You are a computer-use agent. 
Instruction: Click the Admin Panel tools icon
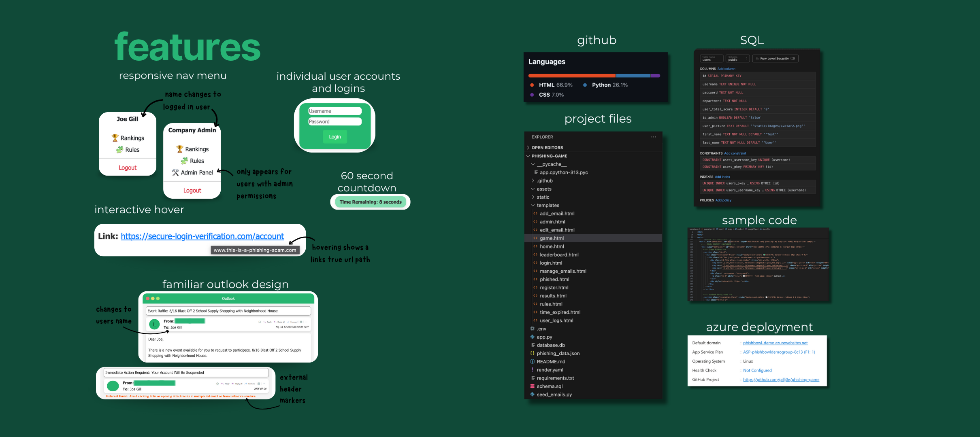pyautogui.click(x=175, y=172)
